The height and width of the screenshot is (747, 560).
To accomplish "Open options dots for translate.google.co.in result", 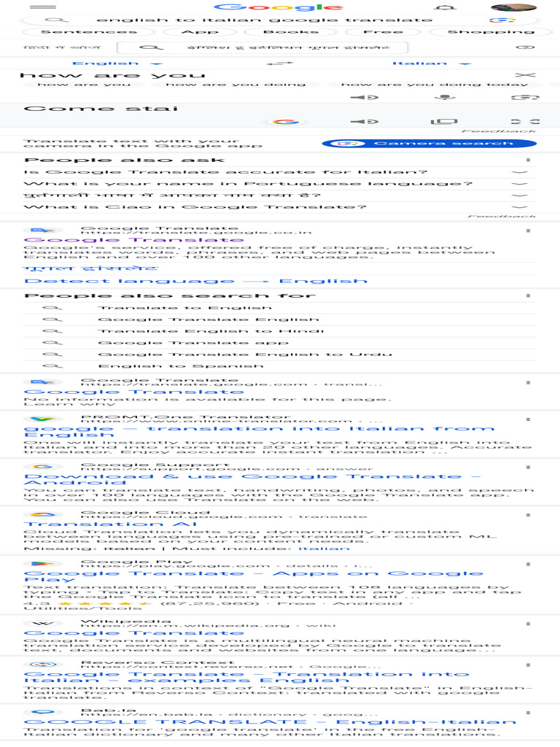I will [x=528, y=231].
